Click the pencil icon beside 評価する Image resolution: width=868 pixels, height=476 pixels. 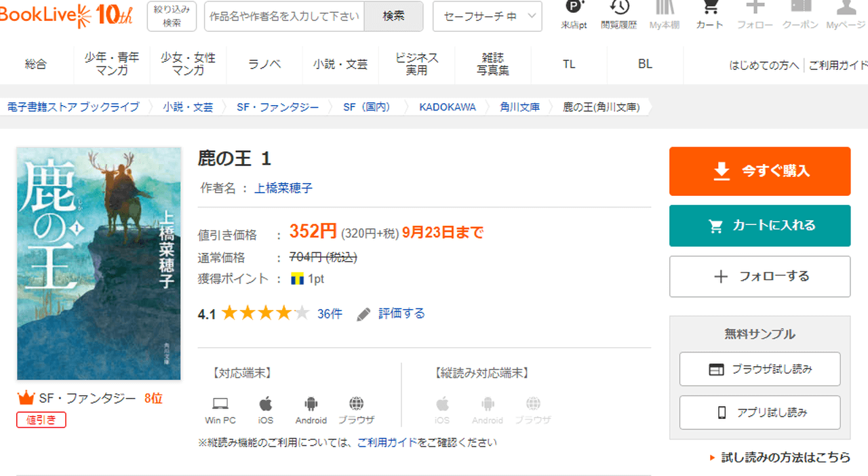pyautogui.click(x=364, y=314)
